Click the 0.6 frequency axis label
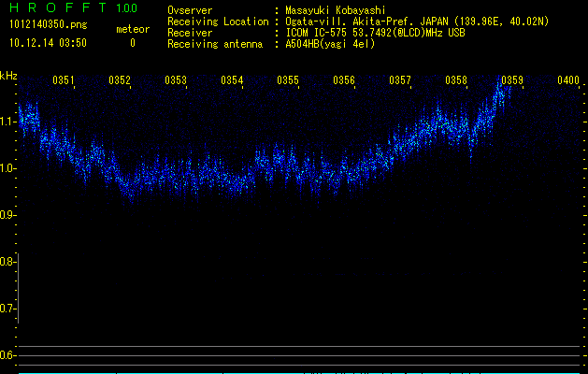 (x=7, y=354)
